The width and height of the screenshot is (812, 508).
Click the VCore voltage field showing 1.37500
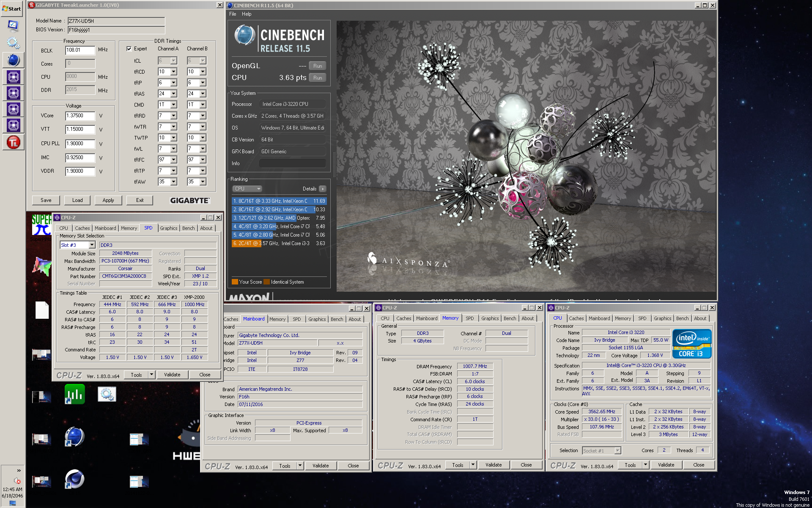click(x=80, y=116)
